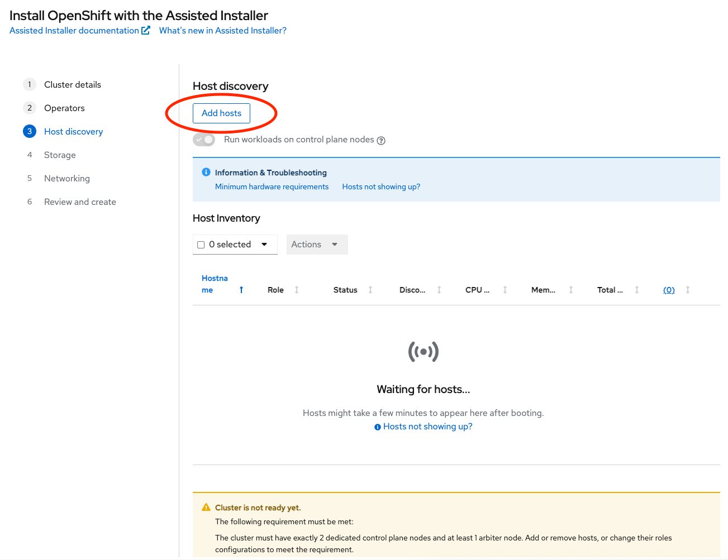Click the info icon before bottom Hosts not showing up
The image size is (728, 560).
(377, 427)
